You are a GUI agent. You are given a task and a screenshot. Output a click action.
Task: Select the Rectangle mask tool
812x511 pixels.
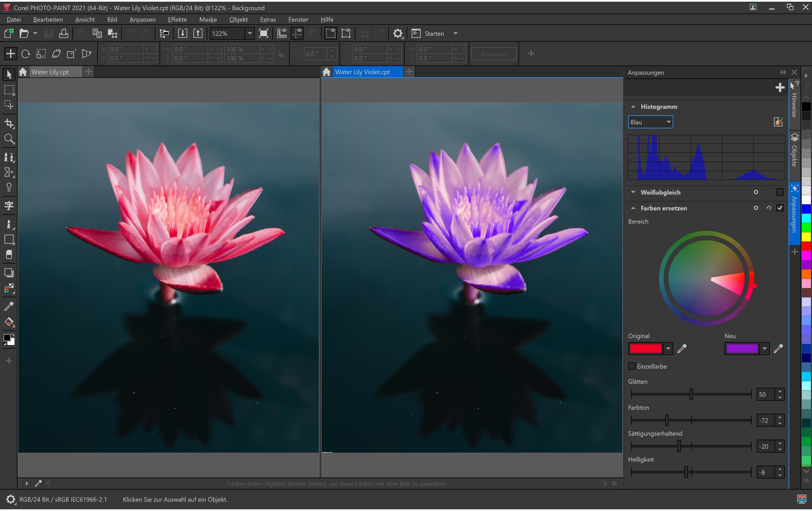point(9,90)
